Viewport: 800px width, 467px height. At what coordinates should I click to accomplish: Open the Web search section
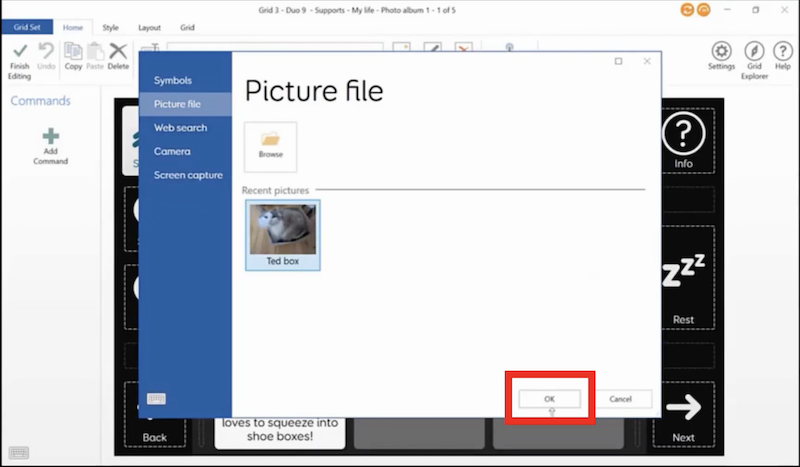[181, 128]
